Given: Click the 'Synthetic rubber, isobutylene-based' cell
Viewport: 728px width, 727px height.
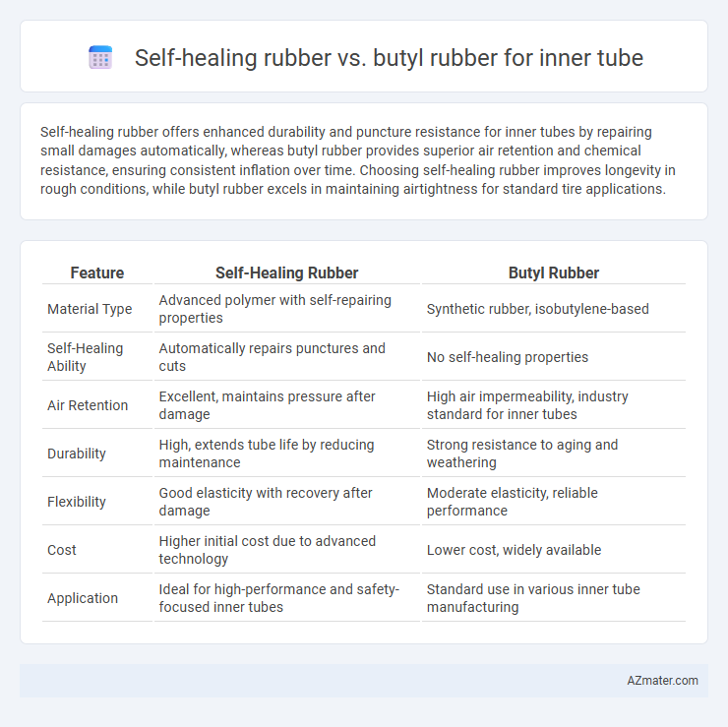Looking at the screenshot, I should point(538,309).
